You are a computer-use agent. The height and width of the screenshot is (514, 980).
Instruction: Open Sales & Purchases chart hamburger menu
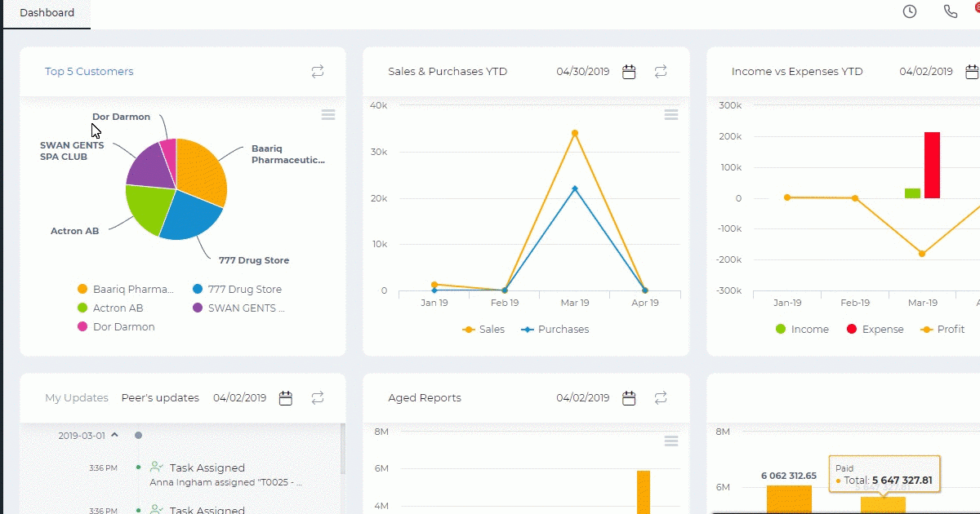[x=671, y=115]
